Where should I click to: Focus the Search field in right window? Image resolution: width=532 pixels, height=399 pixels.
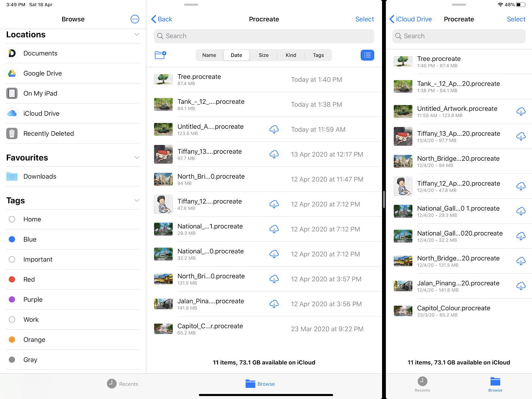point(459,36)
